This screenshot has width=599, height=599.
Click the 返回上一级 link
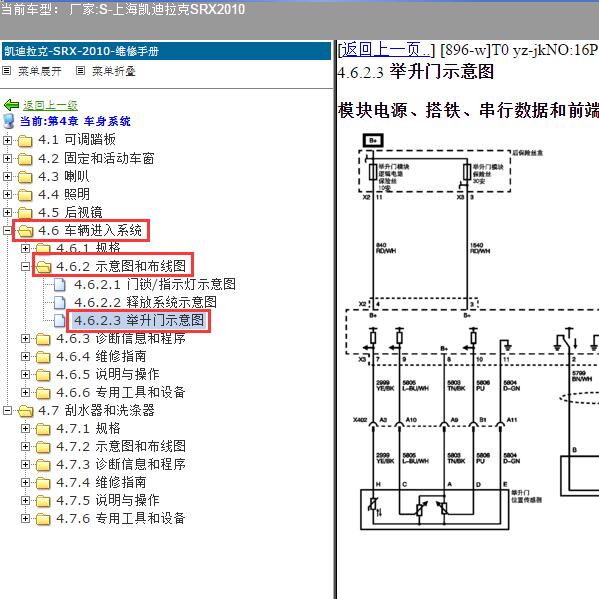[50, 105]
